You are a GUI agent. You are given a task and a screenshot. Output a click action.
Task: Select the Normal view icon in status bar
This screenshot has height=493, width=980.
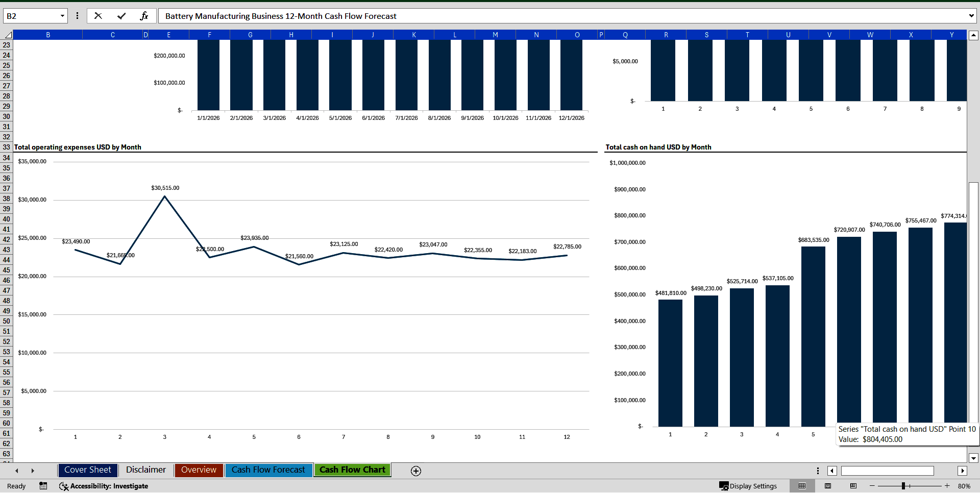pyautogui.click(x=802, y=486)
